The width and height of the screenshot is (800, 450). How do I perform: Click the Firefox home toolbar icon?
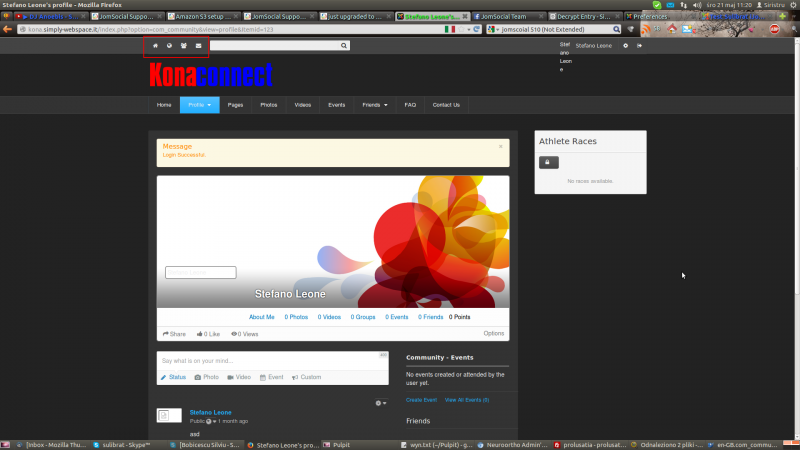[672, 29]
